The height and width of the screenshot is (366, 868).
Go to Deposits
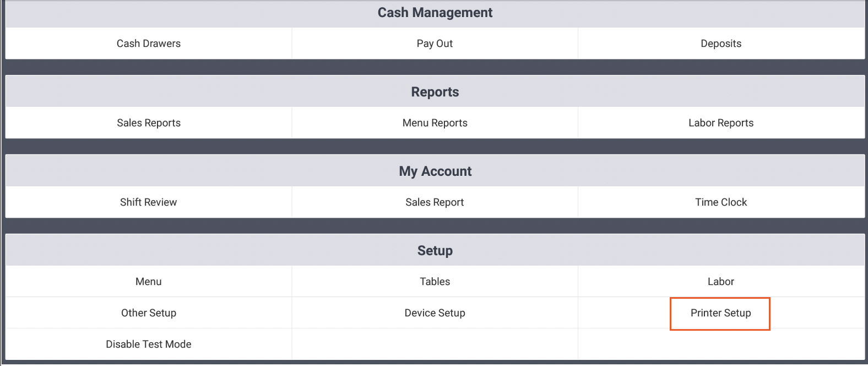pyautogui.click(x=721, y=44)
